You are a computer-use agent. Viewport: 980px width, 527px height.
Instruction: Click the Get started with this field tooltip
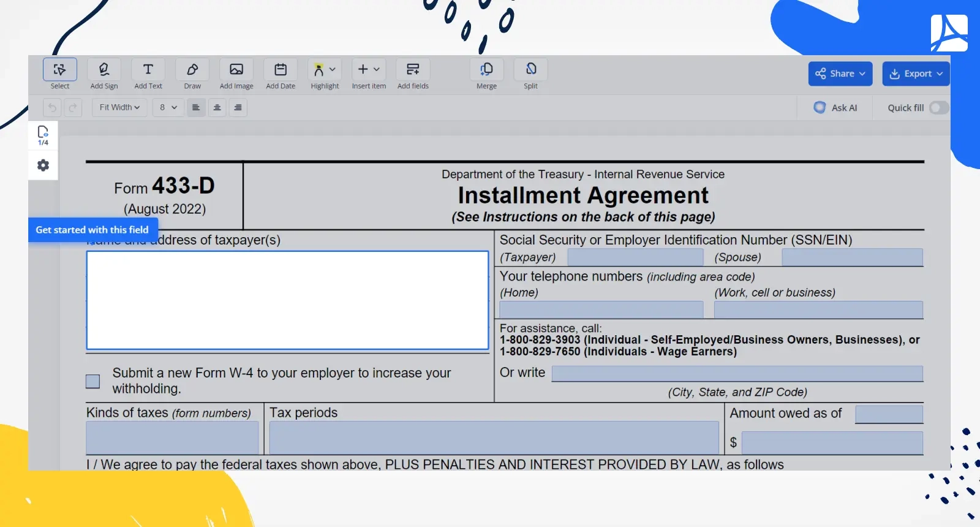(x=92, y=230)
